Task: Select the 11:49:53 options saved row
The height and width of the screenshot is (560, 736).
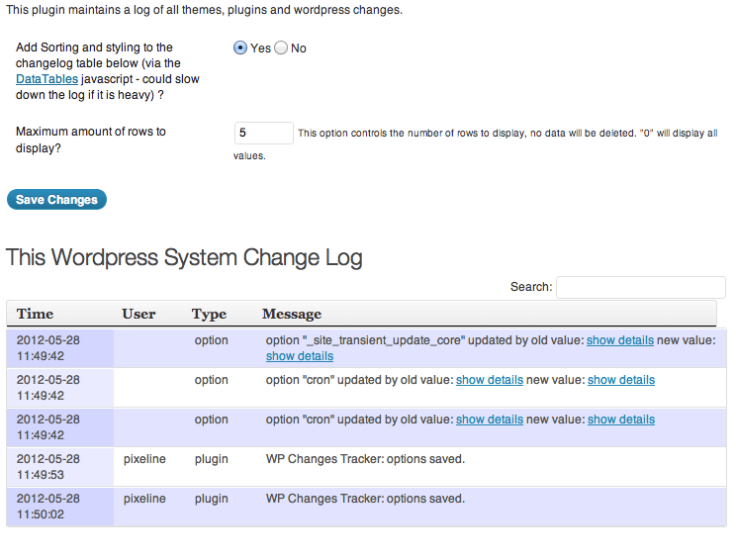Action: click(x=367, y=467)
